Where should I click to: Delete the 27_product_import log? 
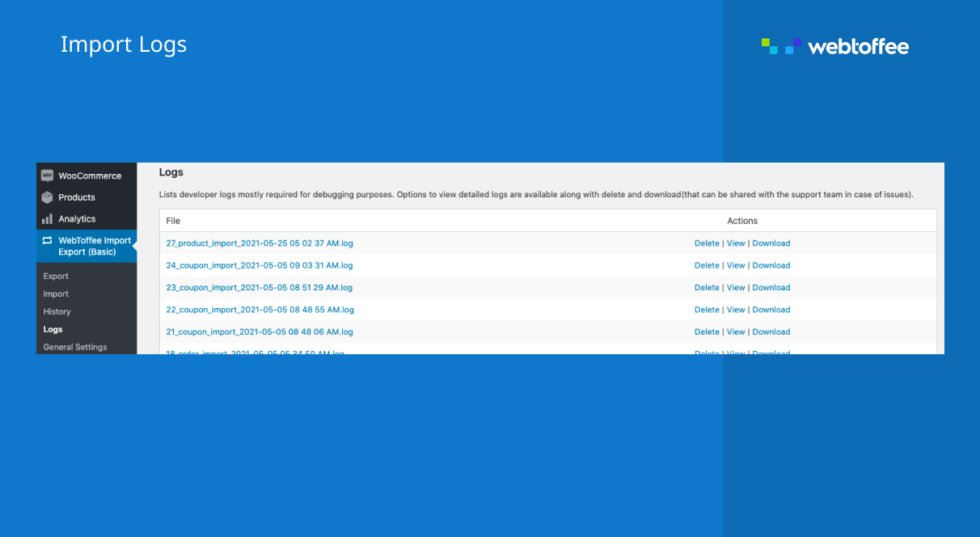pyautogui.click(x=707, y=243)
